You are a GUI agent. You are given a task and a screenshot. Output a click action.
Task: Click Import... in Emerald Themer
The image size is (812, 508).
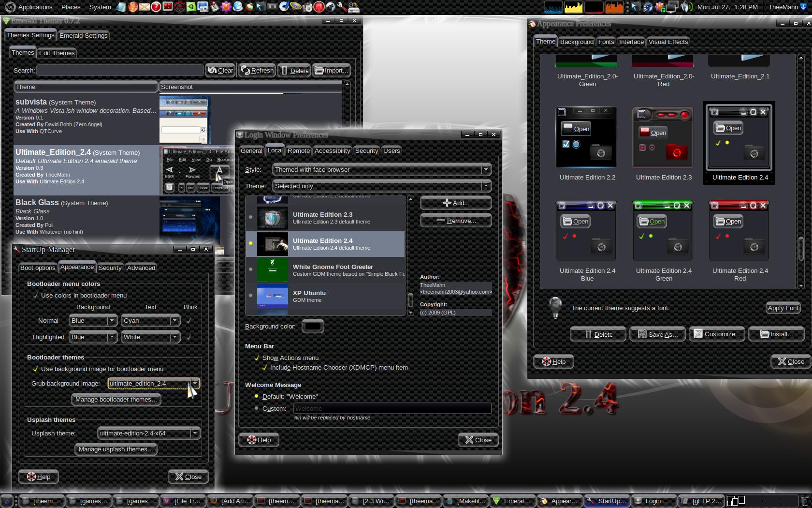point(332,70)
